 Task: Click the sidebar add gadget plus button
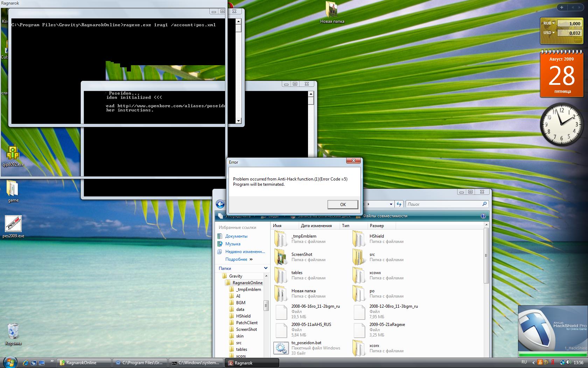click(562, 7)
